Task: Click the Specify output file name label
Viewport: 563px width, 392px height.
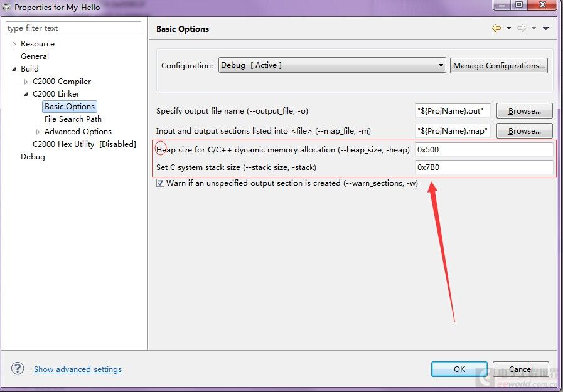Action: (x=232, y=111)
